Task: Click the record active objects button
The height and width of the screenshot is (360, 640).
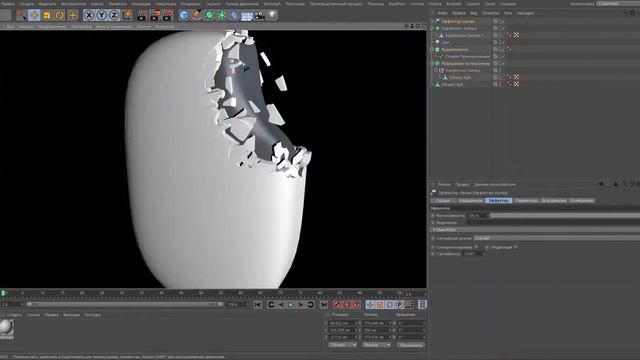Action: (x=337, y=305)
